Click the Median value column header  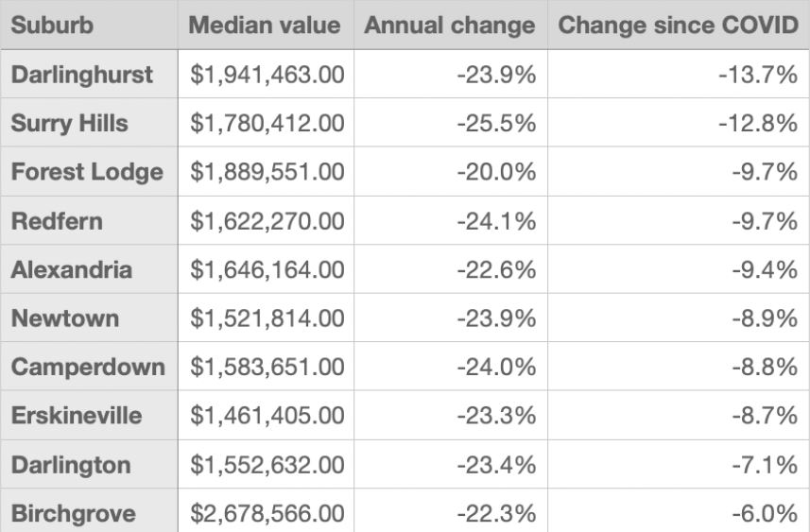[x=265, y=25]
